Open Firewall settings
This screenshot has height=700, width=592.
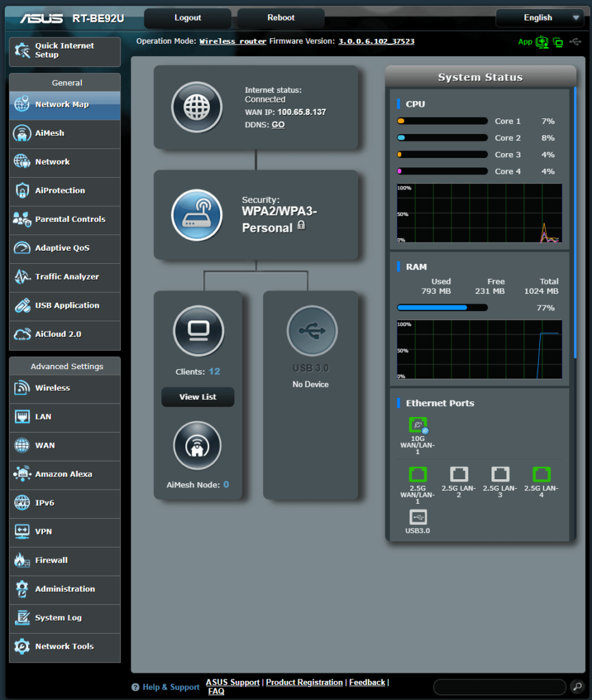click(65, 561)
